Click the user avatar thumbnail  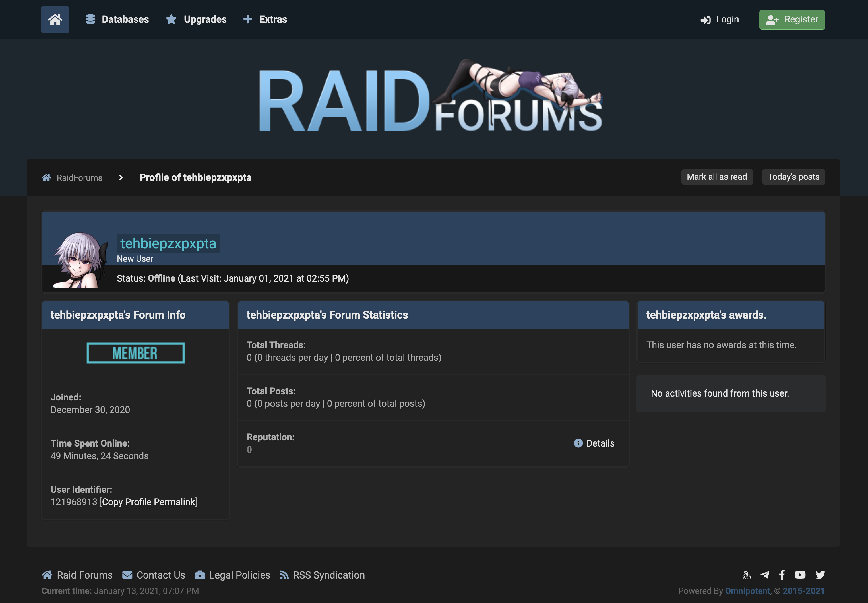point(80,260)
